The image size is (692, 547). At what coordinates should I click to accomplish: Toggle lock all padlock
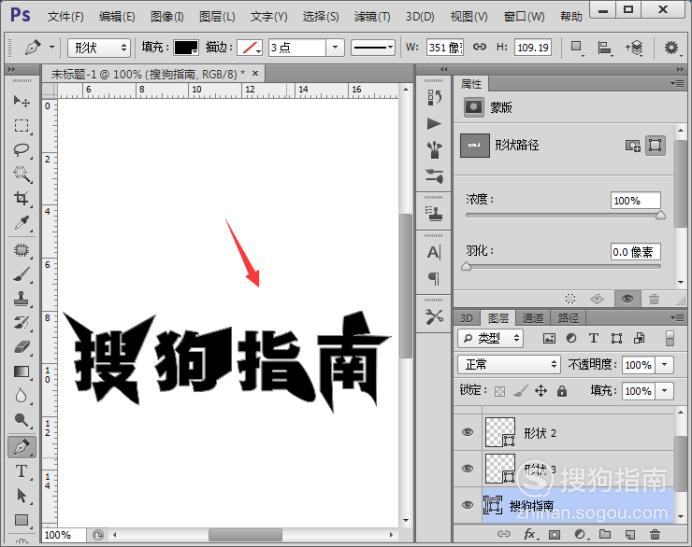562,391
